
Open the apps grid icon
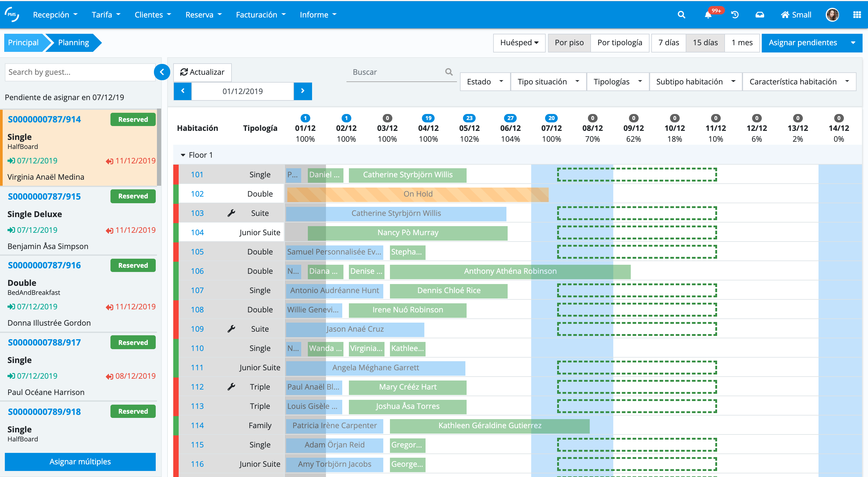click(857, 15)
